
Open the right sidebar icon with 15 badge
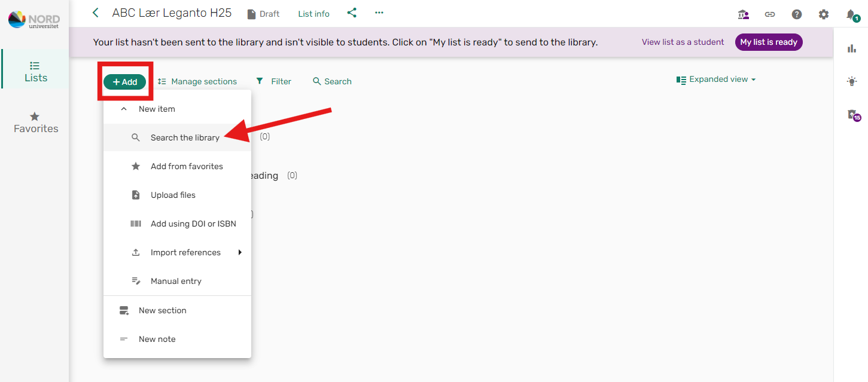853,115
